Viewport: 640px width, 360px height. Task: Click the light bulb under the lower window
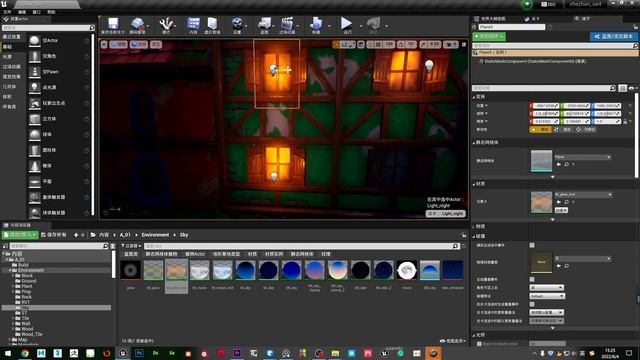coord(274,176)
